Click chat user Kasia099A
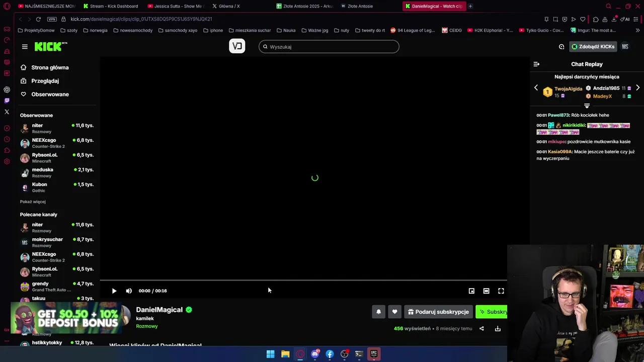The width and height of the screenshot is (644, 362). point(560,151)
